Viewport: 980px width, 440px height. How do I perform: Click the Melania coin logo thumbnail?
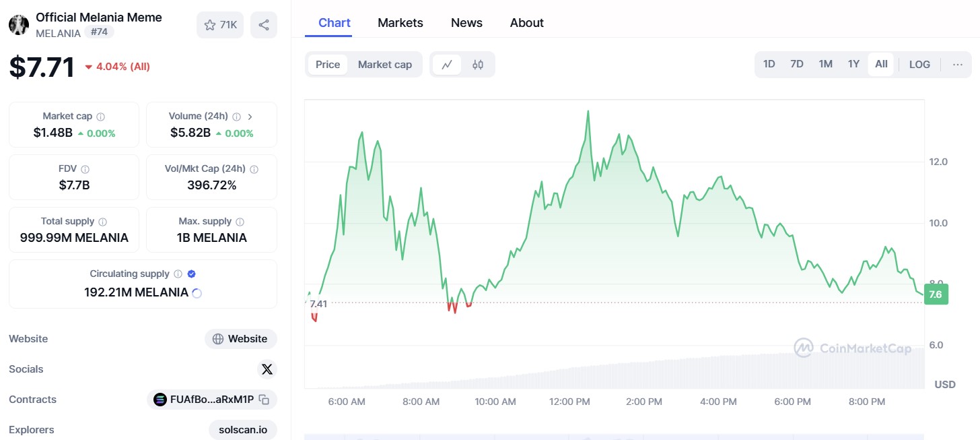coord(19,25)
